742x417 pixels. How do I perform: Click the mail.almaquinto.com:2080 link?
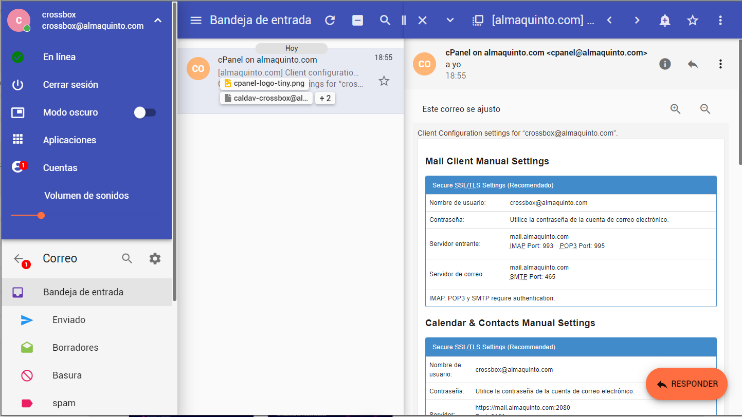[522, 408]
